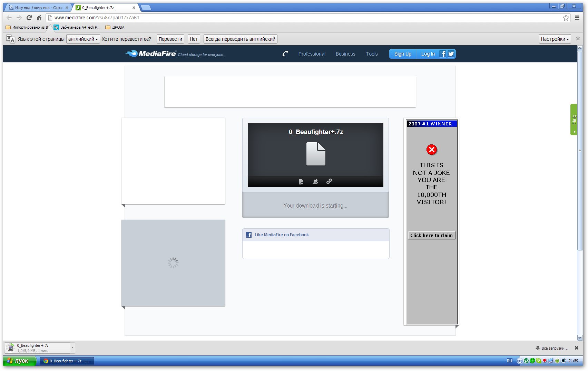The image size is (588, 371).
Task: Click the '2007 #1 WINNER' ad banner header
Action: (x=432, y=124)
